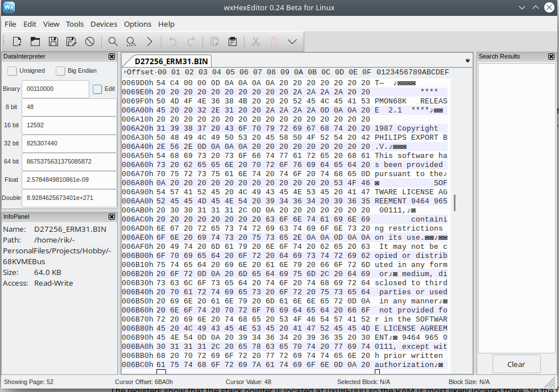
Task: Click the Size: 64.0 KB info row
Action: 32,273
